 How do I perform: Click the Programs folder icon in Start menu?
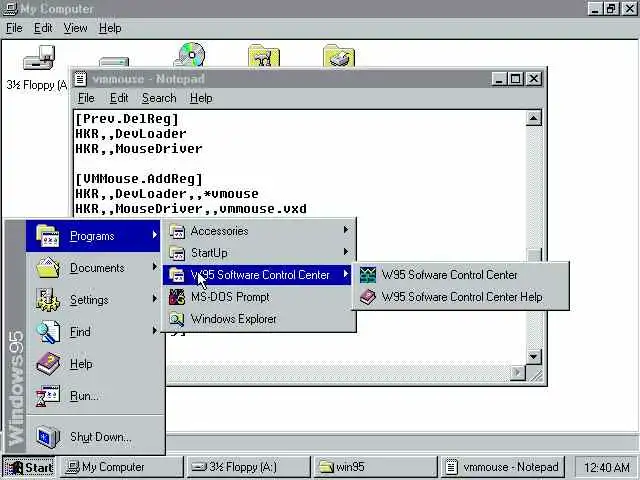pos(48,236)
